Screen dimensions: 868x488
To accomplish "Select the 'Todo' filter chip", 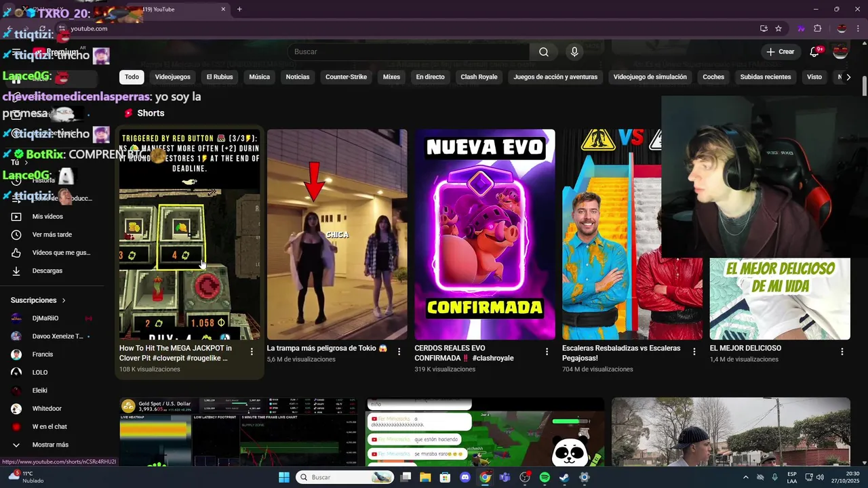I will tap(132, 77).
